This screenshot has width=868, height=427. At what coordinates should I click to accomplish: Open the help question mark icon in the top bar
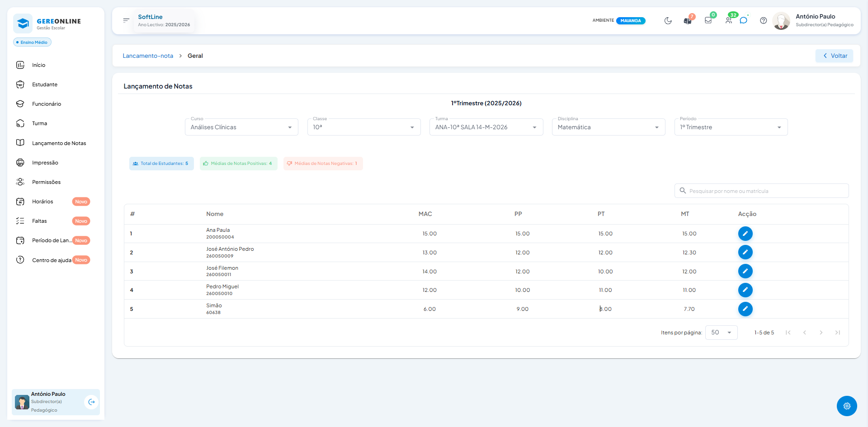[x=764, y=20]
